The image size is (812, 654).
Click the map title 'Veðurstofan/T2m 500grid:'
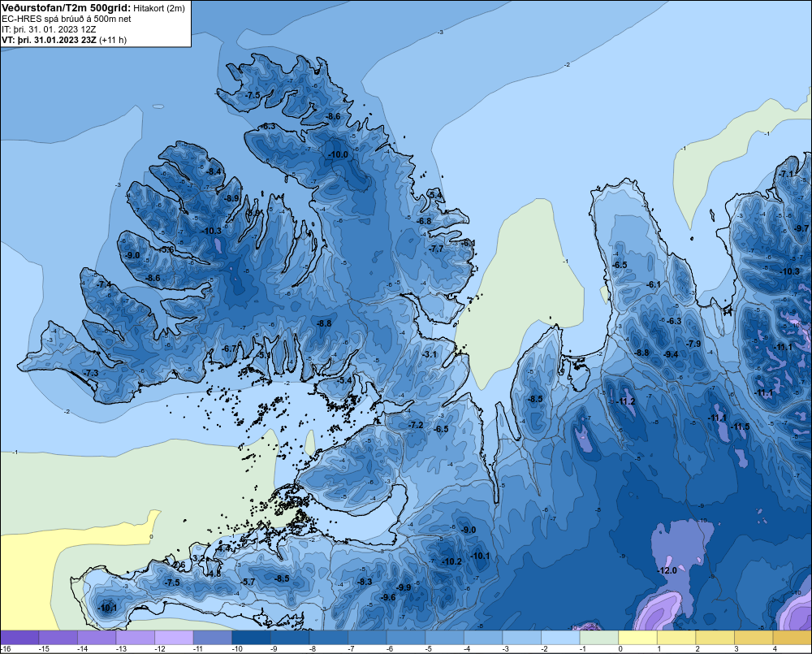pyautogui.click(x=66, y=7)
